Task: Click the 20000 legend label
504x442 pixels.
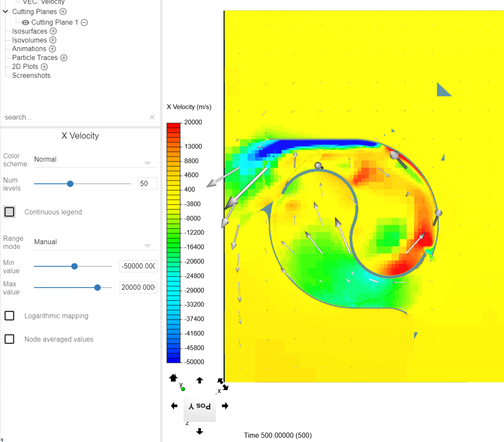Action: tap(193, 123)
